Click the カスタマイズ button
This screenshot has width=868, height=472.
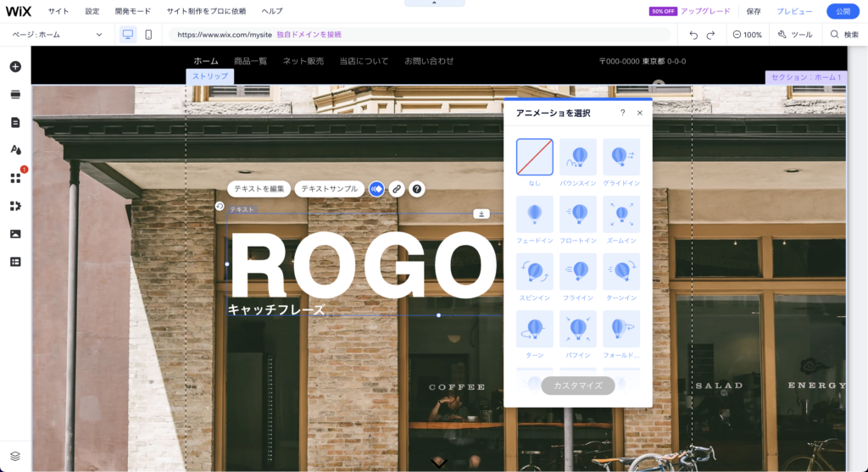(578, 386)
